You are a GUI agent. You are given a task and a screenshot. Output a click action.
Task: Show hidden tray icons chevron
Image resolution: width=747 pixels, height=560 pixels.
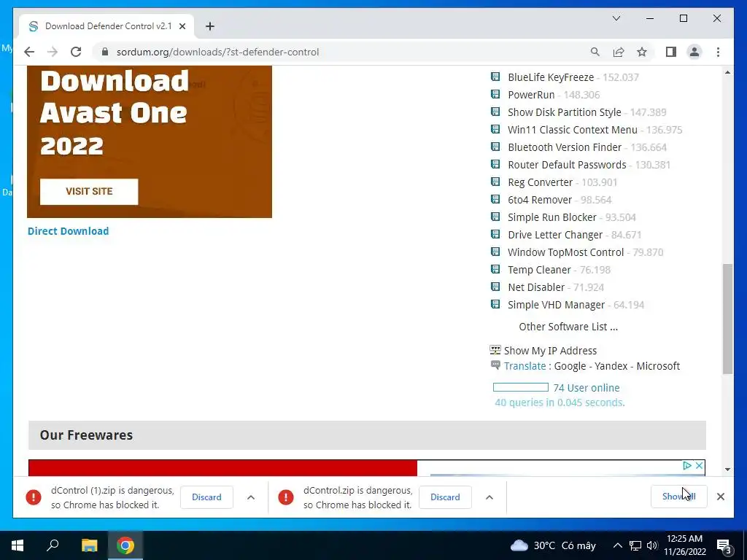pos(617,545)
